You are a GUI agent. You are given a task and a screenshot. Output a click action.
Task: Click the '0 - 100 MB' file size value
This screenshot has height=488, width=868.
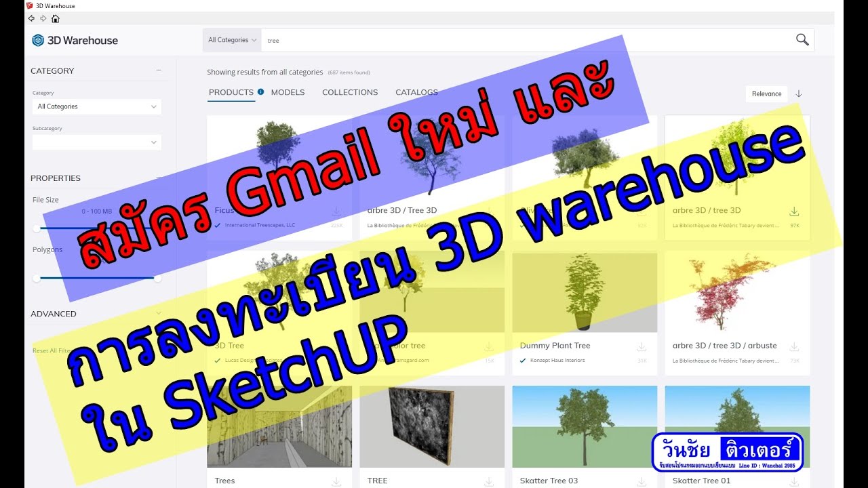tap(97, 211)
